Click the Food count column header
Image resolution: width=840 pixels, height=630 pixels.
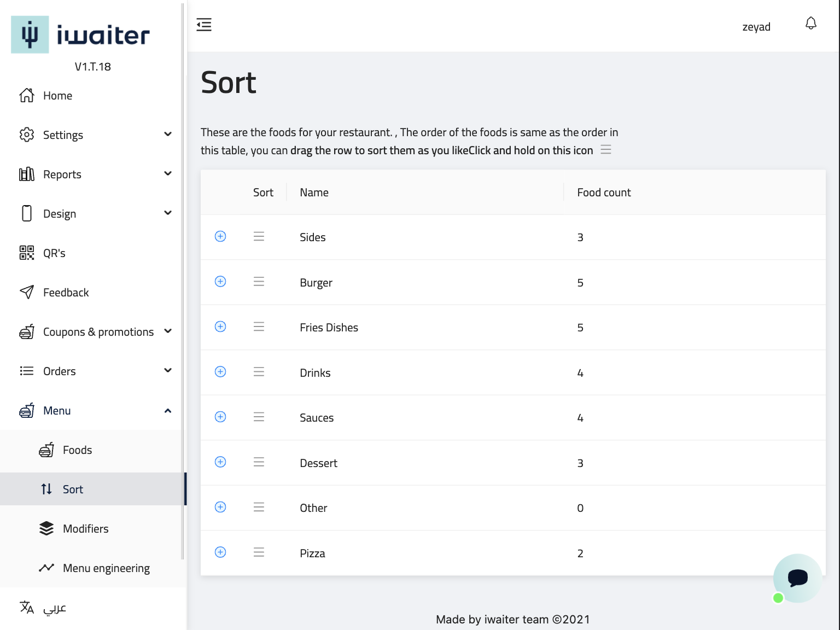(604, 192)
